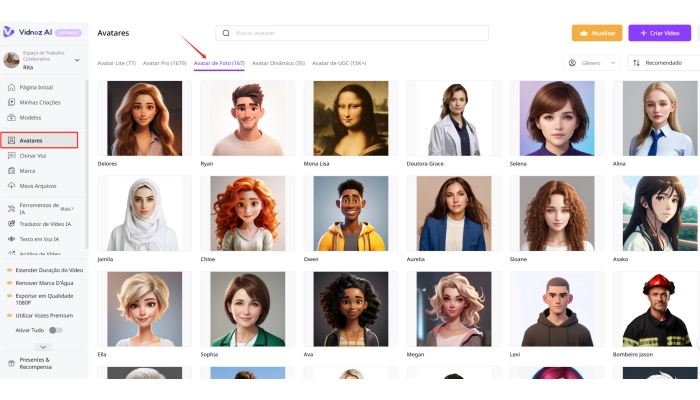700x400 pixels.
Task: Click the Estender Duração do Vídeo link
Action: pyautogui.click(x=49, y=270)
